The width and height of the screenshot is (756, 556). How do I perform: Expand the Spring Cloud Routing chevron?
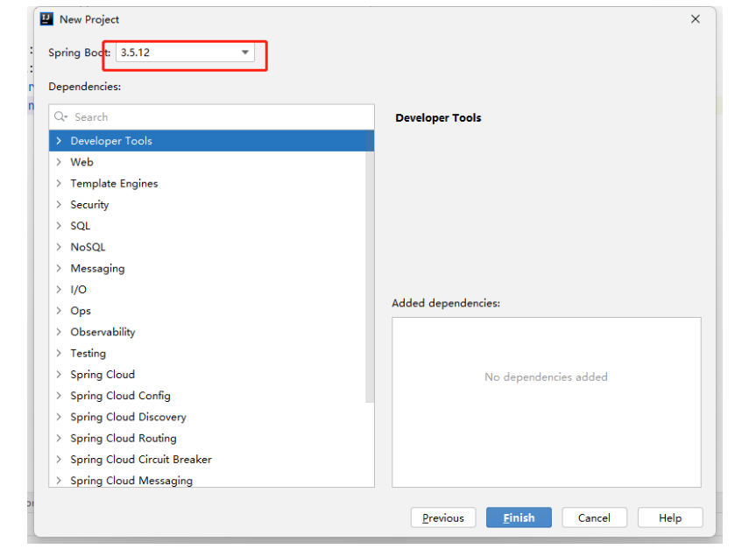pos(59,438)
